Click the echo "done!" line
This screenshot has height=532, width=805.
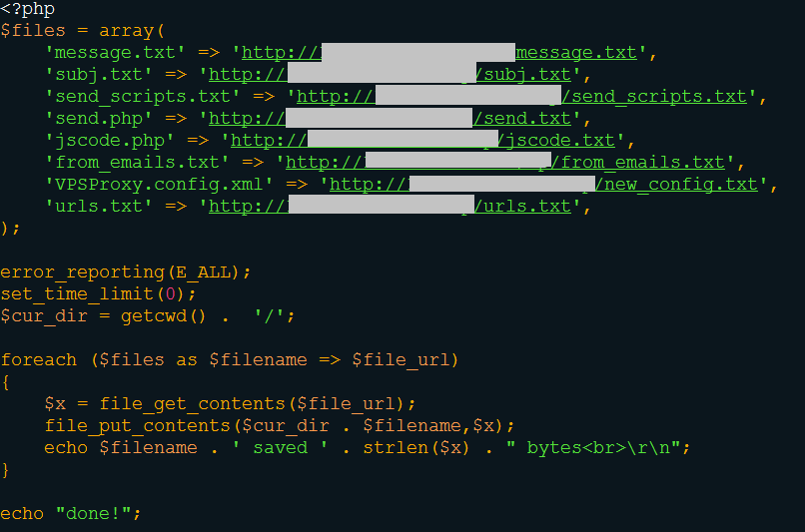point(70,514)
